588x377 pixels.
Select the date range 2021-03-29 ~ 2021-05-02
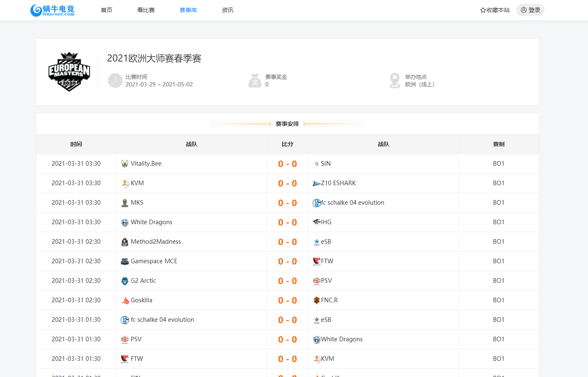tap(159, 84)
